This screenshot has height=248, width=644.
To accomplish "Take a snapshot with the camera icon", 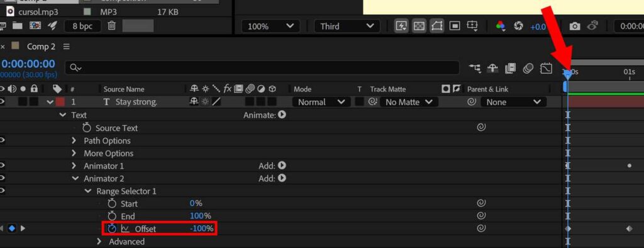I will tap(575, 26).
